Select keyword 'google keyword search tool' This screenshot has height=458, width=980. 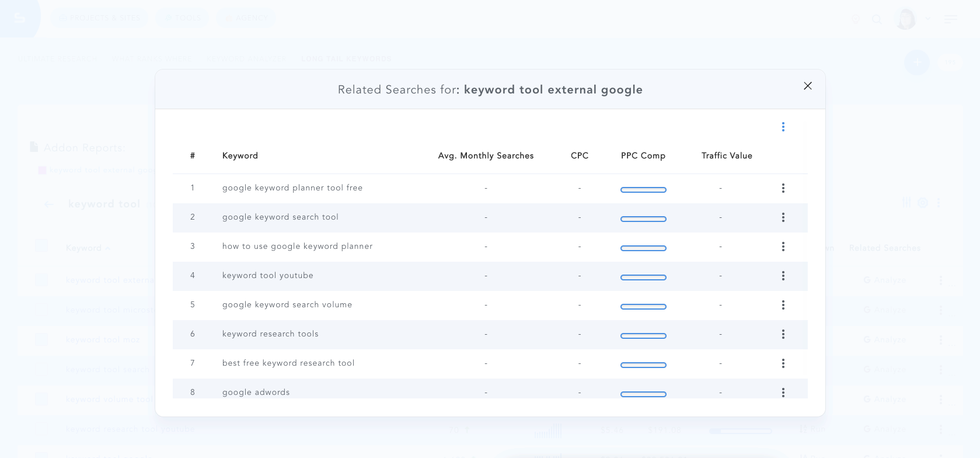(280, 217)
